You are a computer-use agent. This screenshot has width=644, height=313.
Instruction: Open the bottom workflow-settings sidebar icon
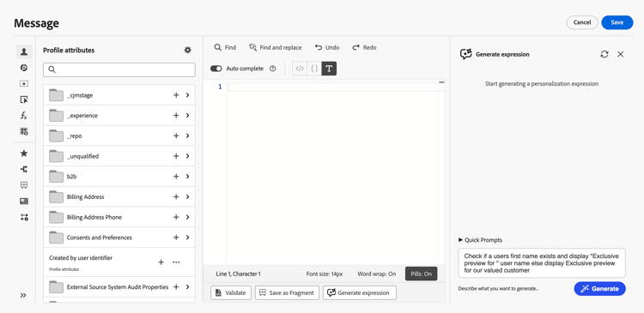point(24,218)
